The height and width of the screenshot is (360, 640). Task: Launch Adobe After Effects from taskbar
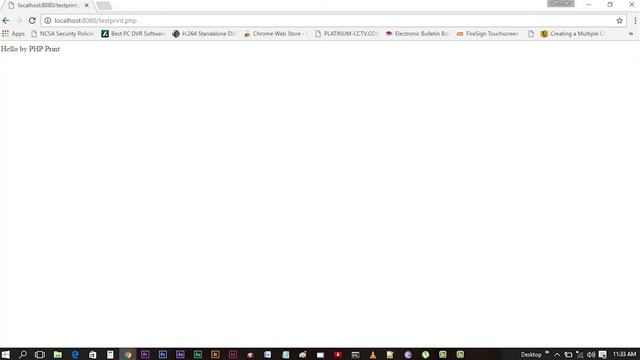pos(180,354)
